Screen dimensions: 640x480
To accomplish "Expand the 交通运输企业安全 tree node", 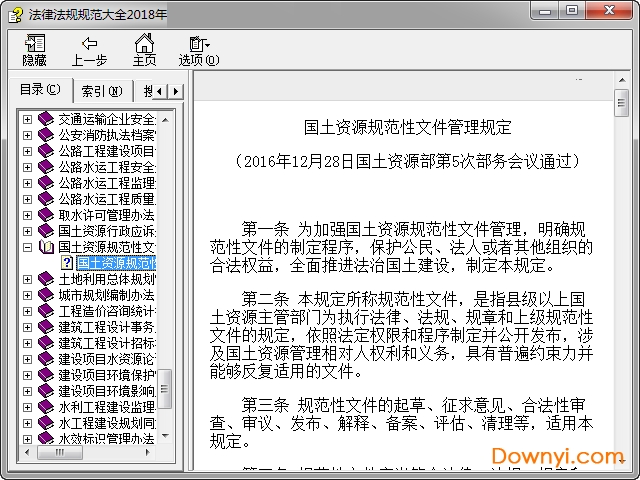I will pyautogui.click(x=27, y=119).
